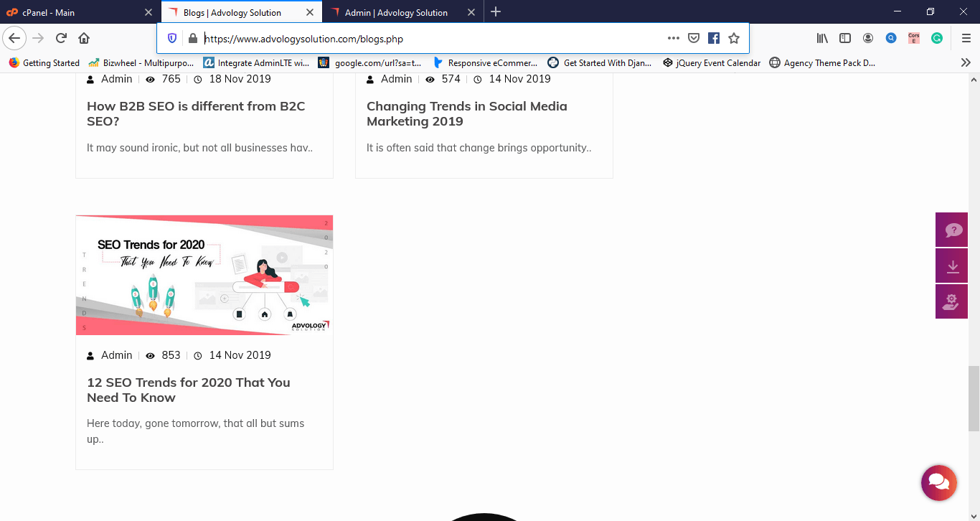The image size is (980, 521).
Task: Go back to the previous page
Action: click(14, 38)
